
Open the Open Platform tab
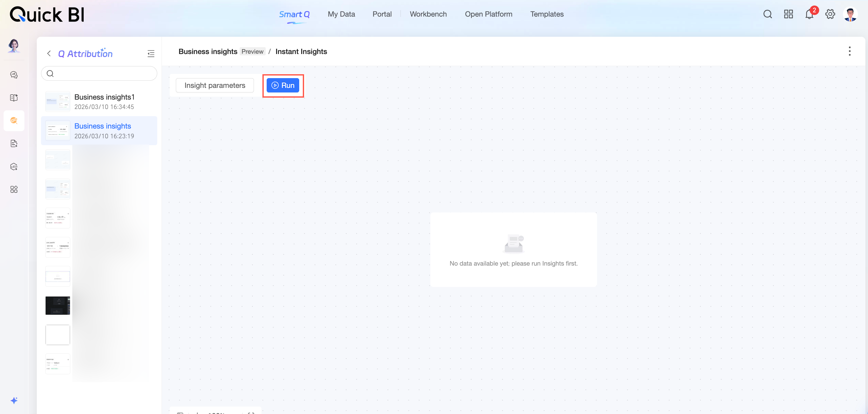[489, 14]
